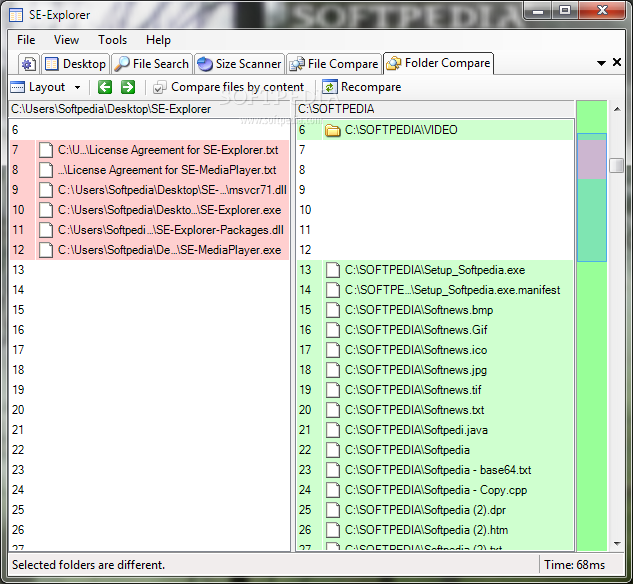Click the Setup_Softpedia.exe.manifest file icon
The image size is (633, 584).
(x=333, y=290)
